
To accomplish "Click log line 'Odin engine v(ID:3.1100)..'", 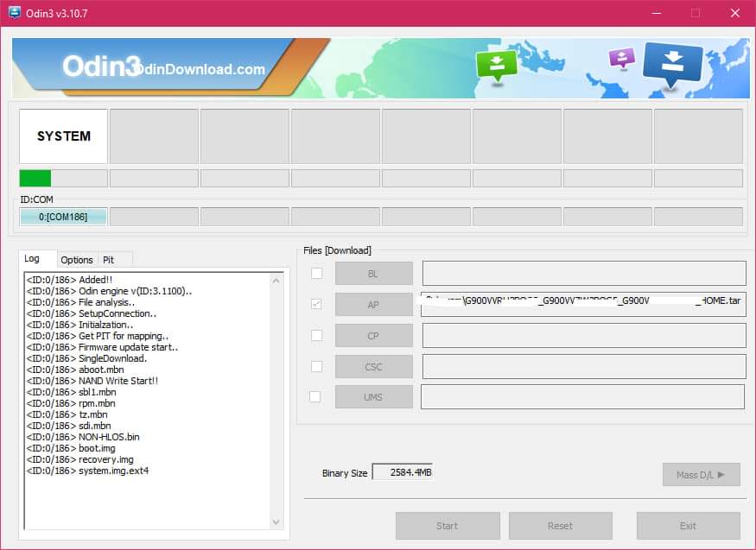I will tap(109, 291).
